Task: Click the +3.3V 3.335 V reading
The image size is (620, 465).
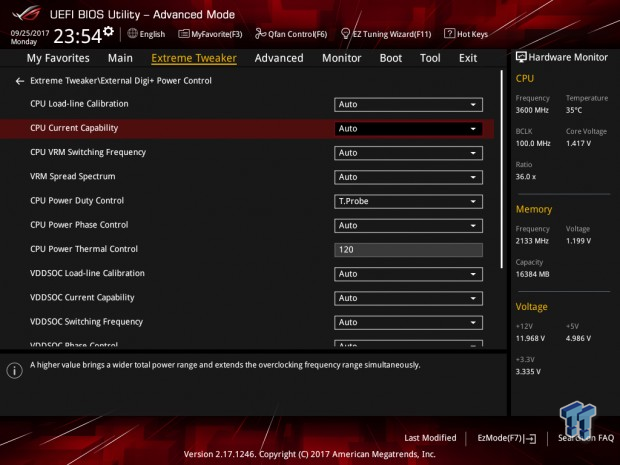Action: pyautogui.click(x=528, y=372)
